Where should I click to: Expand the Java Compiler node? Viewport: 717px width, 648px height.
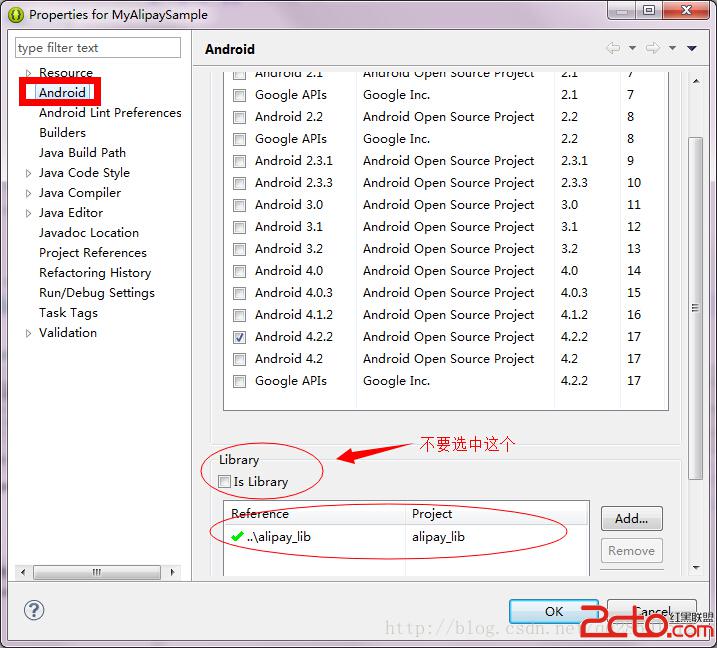(x=28, y=193)
